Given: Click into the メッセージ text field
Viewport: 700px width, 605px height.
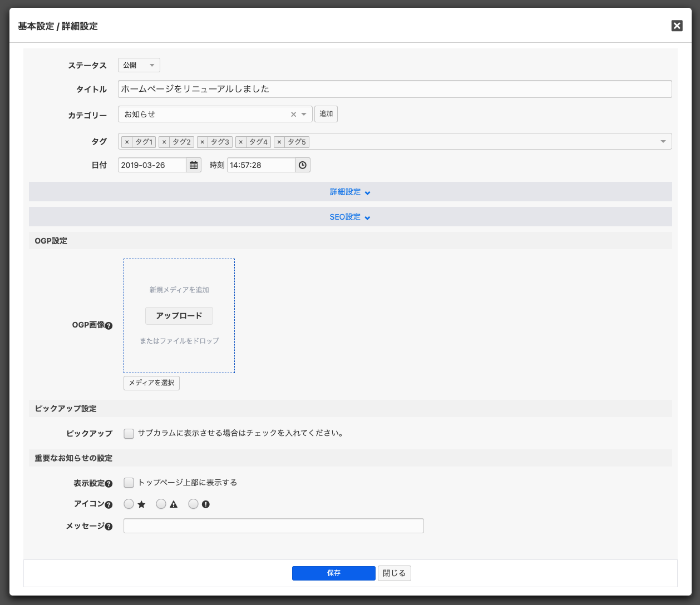Looking at the screenshot, I should 274,526.
